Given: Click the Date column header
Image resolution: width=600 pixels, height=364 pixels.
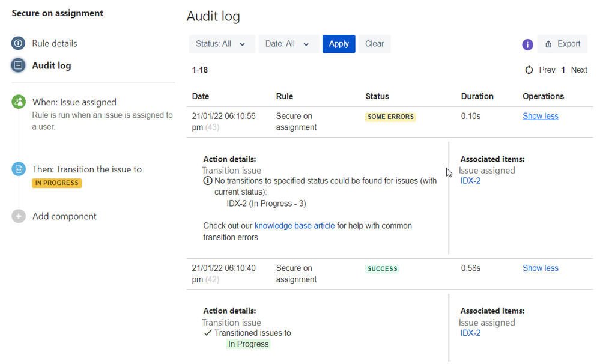Looking at the screenshot, I should [x=201, y=96].
